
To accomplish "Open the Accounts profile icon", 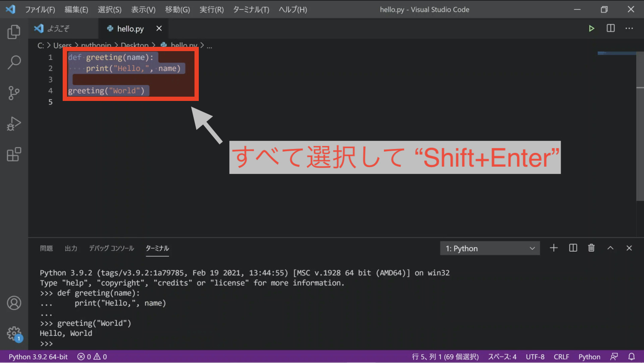I will [x=14, y=303].
